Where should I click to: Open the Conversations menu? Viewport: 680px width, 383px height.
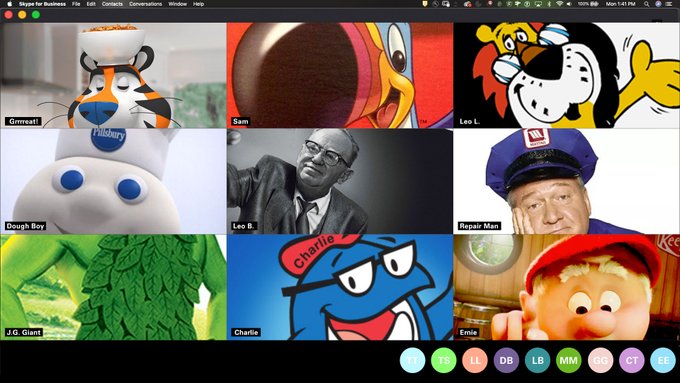tap(146, 4)
